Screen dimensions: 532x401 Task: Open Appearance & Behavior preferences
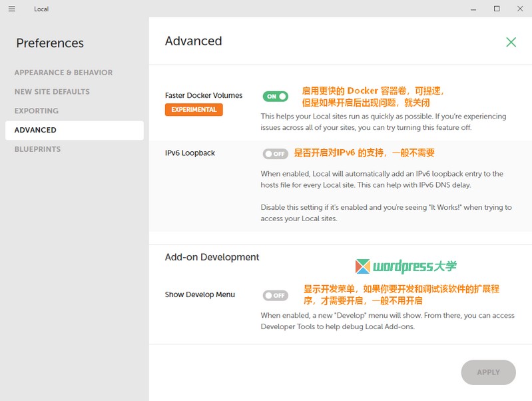[63, 73]
